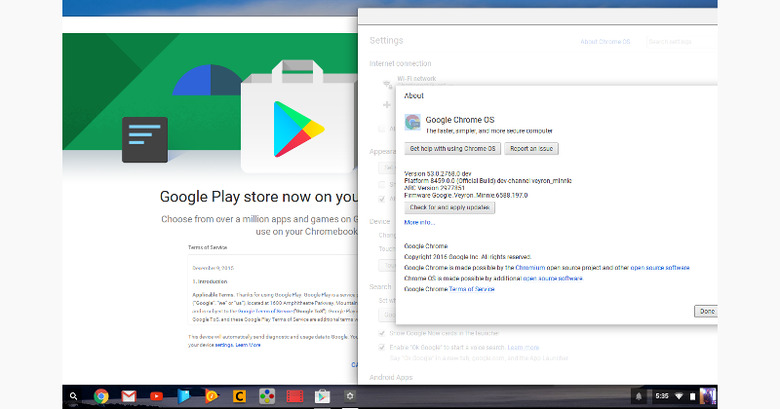Open the Play Store shopping bag shelf icon
This screenshot has height=409, width=780.
[x=322, y=396]
